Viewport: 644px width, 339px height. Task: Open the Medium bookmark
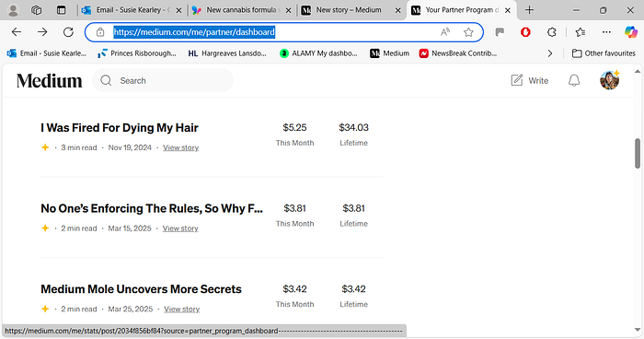click(x=390, y=53)
